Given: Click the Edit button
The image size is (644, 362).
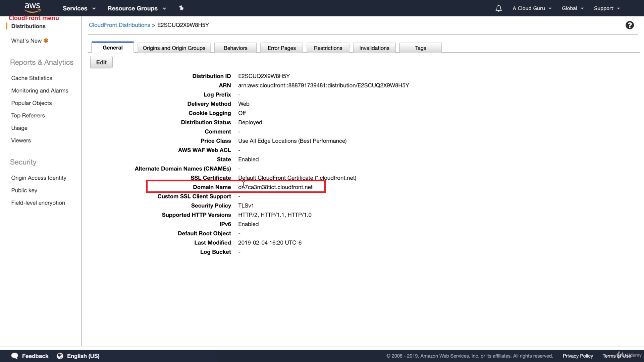Looking at the screenshot, I should (101, 62).
